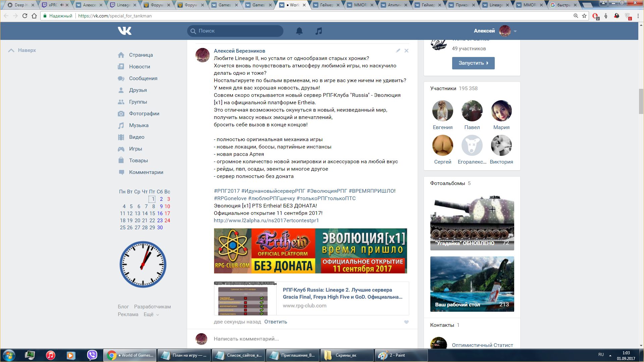The image size is (644, 362).
Task: Open the Скрины_вк folder in taskbar
Action: point(347,355)
